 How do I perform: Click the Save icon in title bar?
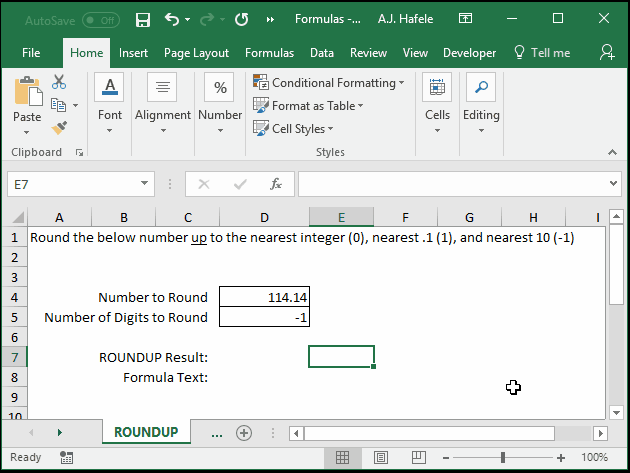pos(143,19)
